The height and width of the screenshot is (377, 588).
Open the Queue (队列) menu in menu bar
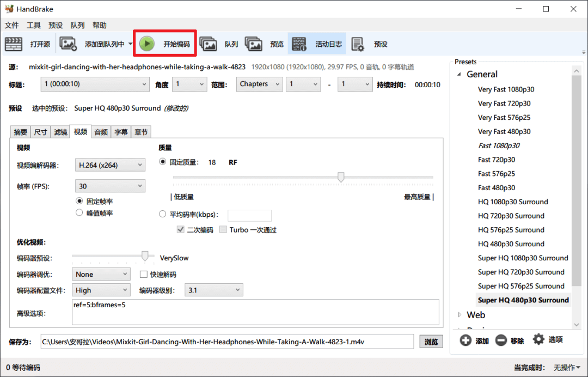coord(78,25)
